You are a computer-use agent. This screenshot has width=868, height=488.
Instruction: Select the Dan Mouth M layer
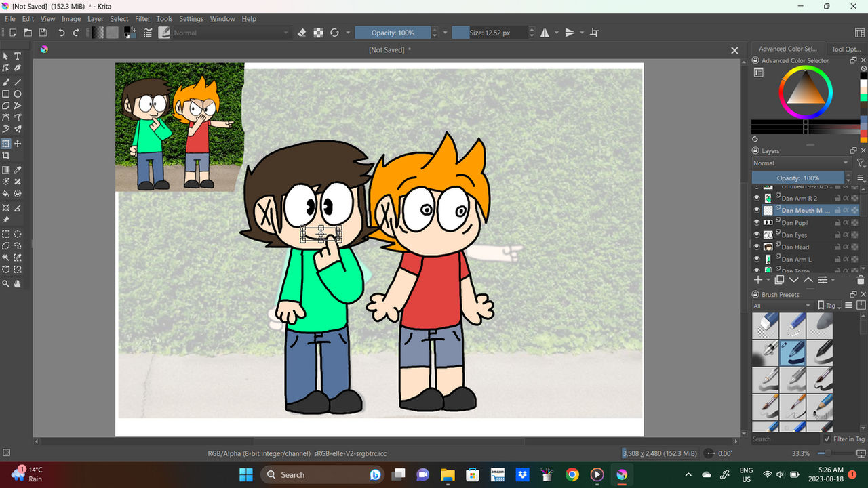coord(806,211)
